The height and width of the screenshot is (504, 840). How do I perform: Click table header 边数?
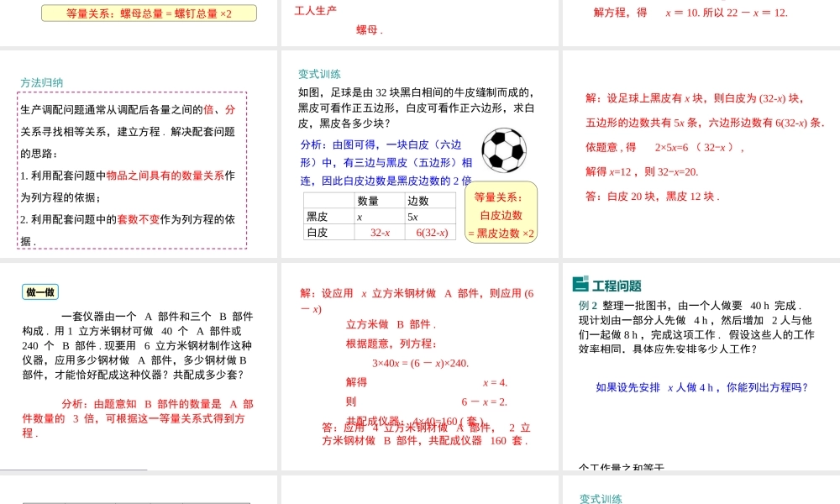[x=430, y=201]
